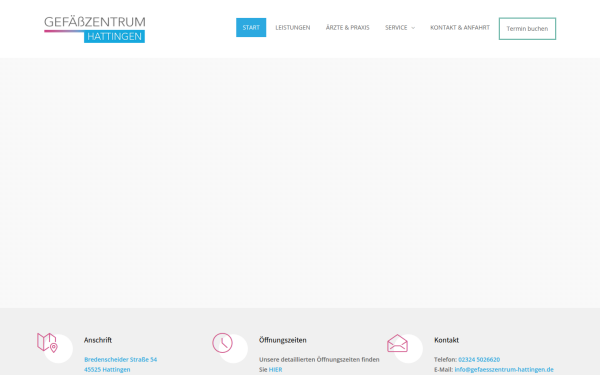Click the Anschrift heading
The width and height of the screenshot is (600, 375).
click(98, 340)
